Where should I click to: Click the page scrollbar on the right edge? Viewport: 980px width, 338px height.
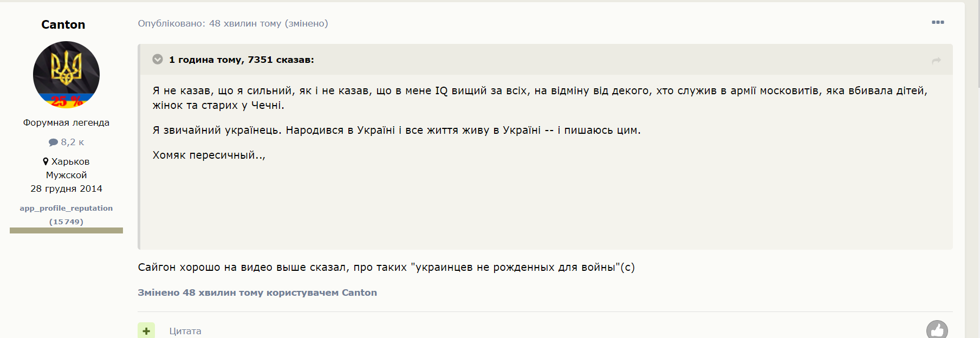977,43
